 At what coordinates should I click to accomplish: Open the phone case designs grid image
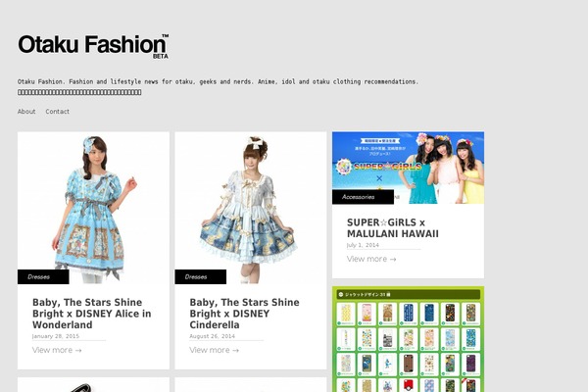[x=408, y=339]
